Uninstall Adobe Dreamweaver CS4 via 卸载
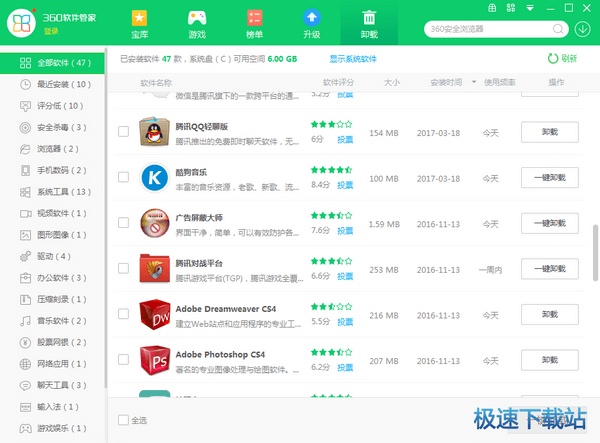The width and height of the screenshot is (600, 443). coord(549,314)
